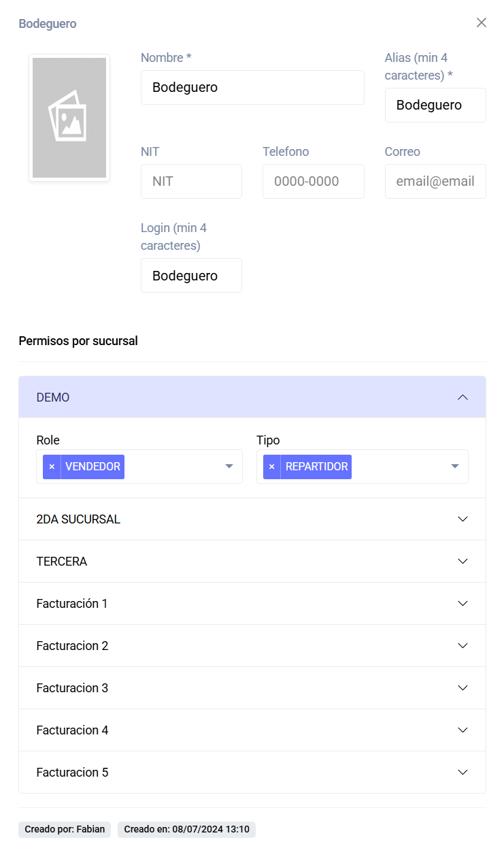This screenshot has width=504, height=859.
Task: Click the profile photo placeholder image
Action: click(x=69, y=118)
